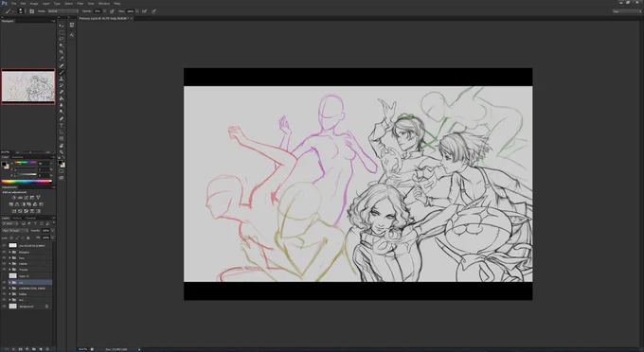
Task: Open the Window menu
Action: click(104, 3)
